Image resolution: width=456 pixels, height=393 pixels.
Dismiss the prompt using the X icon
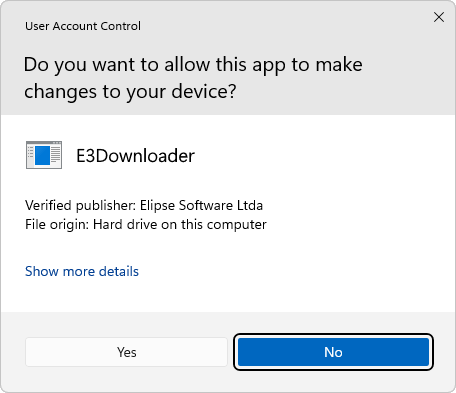(x=439, y=17)
